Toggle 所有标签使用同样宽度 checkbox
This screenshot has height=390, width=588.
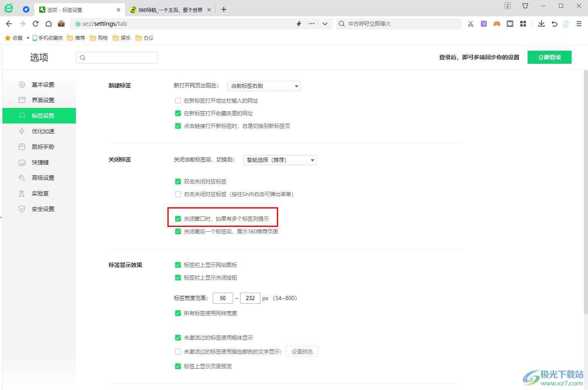tap(178, 313)
